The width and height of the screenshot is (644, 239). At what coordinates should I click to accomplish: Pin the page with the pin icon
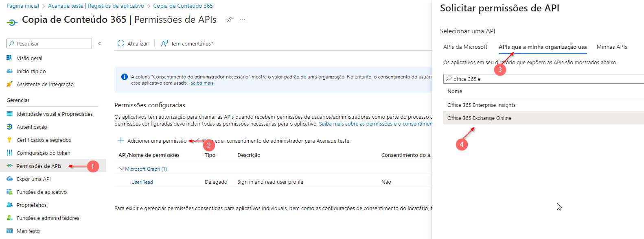pyautogui.click(x=230, y=20)
